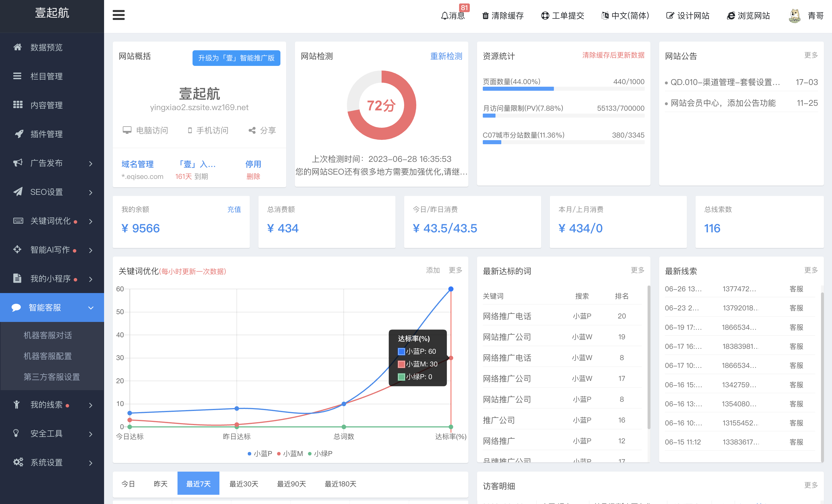Click the 分享 share icon
The image size is (832, 504).
(x=252, y=130)
